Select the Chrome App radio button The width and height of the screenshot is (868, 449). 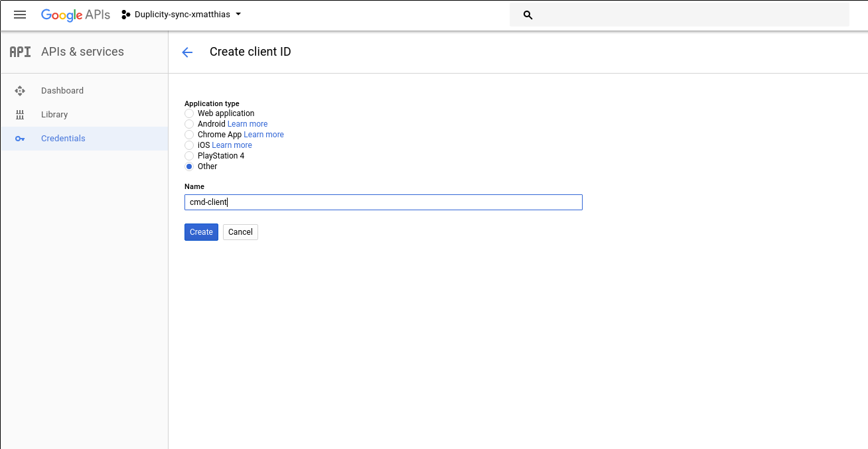[x=189, y=135]
